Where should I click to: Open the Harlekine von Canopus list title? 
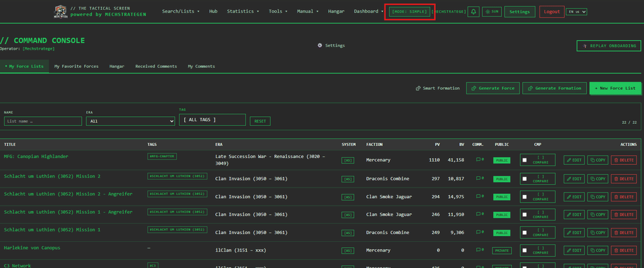(x=32, y=247)
